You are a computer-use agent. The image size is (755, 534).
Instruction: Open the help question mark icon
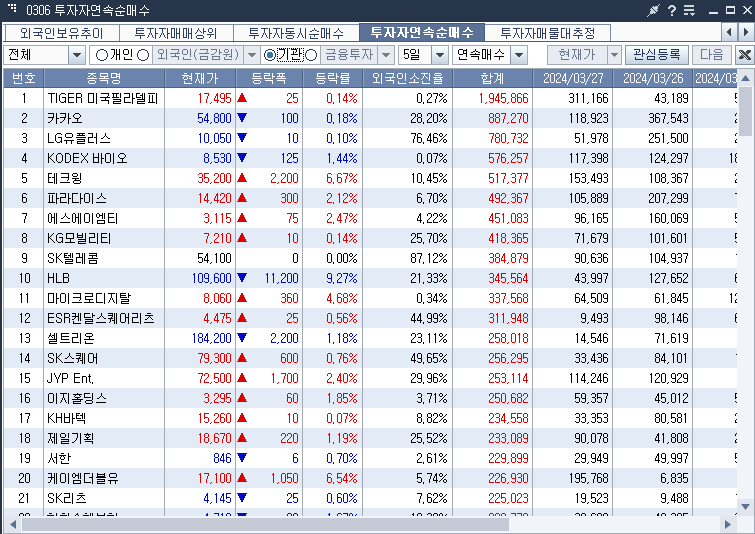pos(672,10)
